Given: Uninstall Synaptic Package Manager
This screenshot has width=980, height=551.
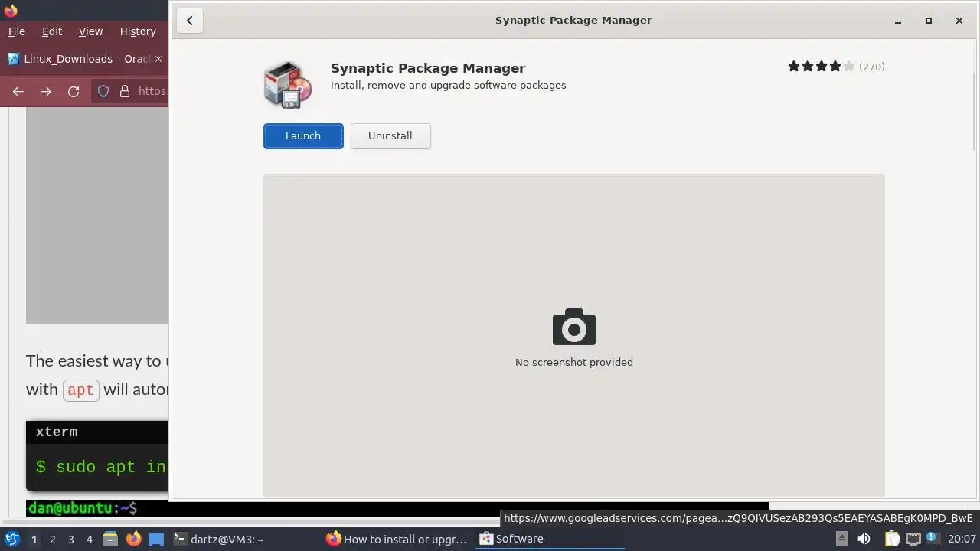Looking at the screenshot, I should [x=390, y=136].
